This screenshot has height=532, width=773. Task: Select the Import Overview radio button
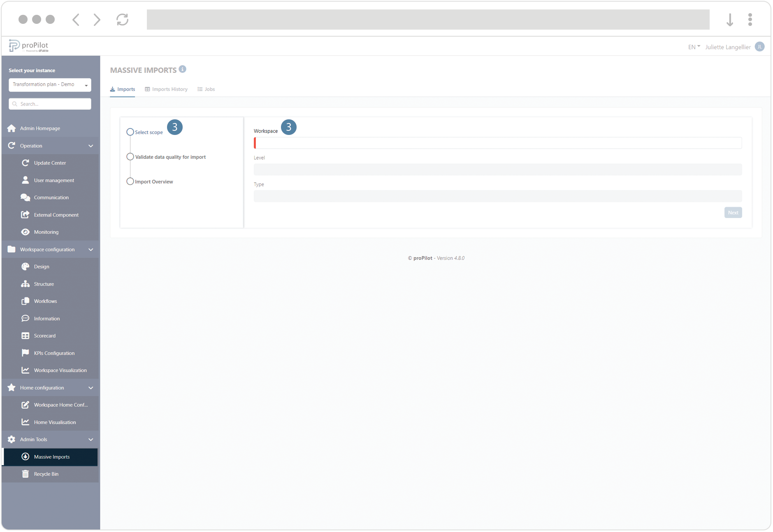click(x=130, y=181)
